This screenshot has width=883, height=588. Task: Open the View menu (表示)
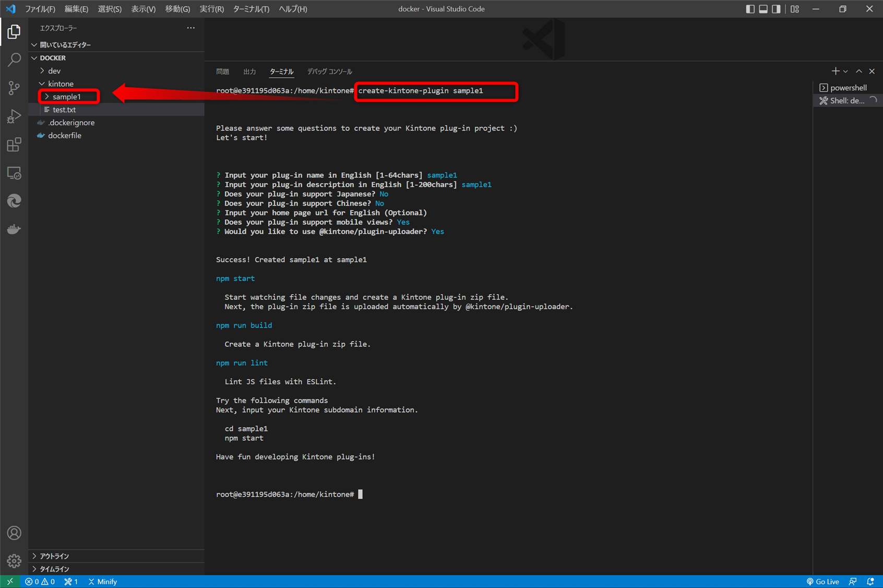(x=144, y=9)
